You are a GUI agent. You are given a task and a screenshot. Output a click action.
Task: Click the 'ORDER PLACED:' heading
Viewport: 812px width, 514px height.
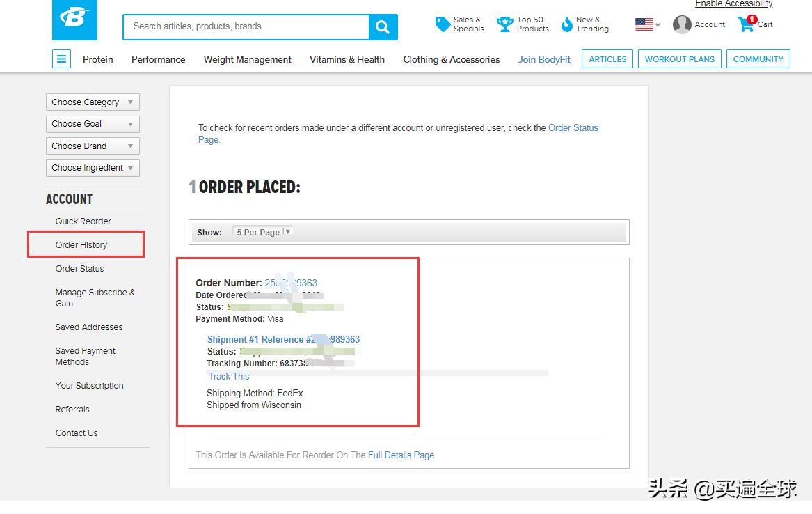coord(250,187)
